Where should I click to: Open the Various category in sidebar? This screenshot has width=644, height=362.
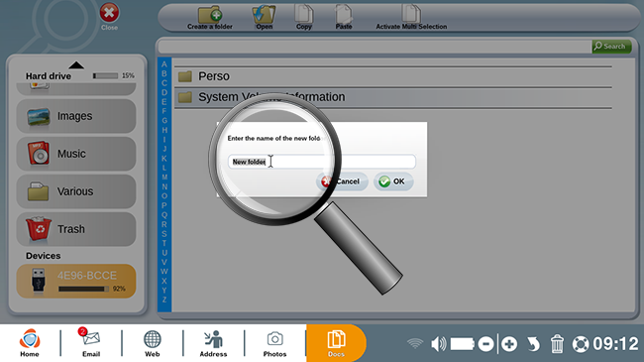point(76,191)
